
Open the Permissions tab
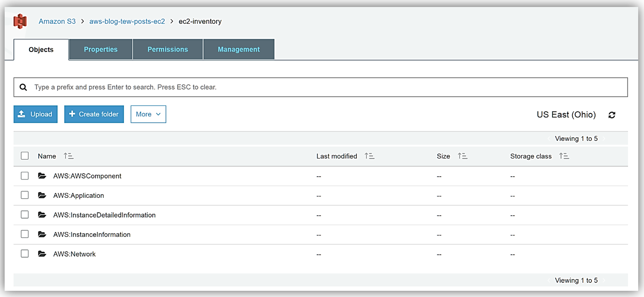coord(167,49)
